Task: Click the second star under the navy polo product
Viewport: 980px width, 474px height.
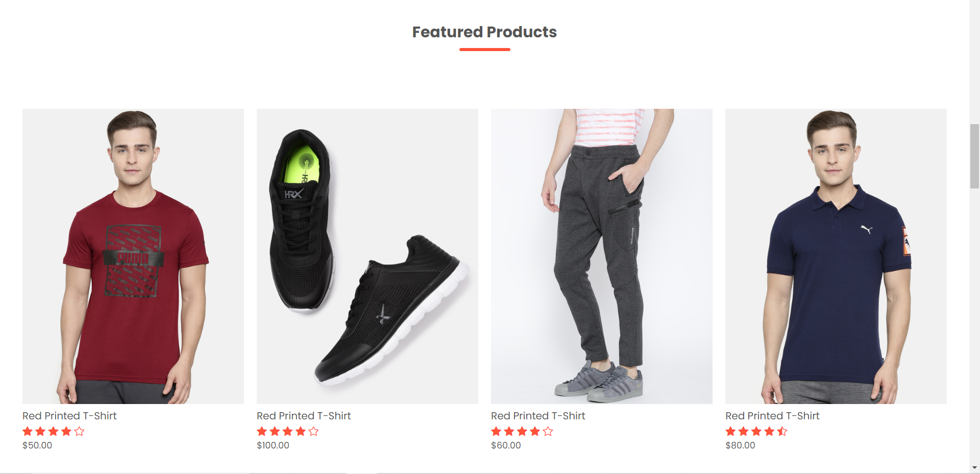Action: coord(744,432)
